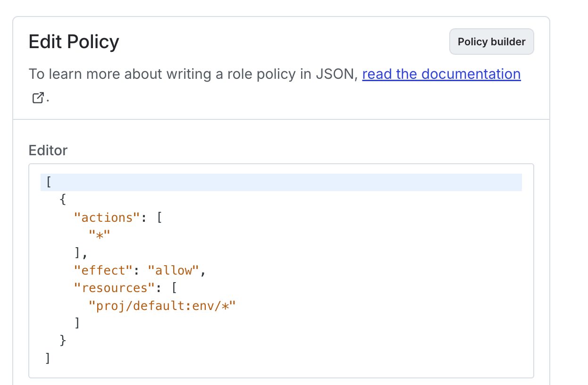Click the opening bracket after "resources":

[173, 288]
